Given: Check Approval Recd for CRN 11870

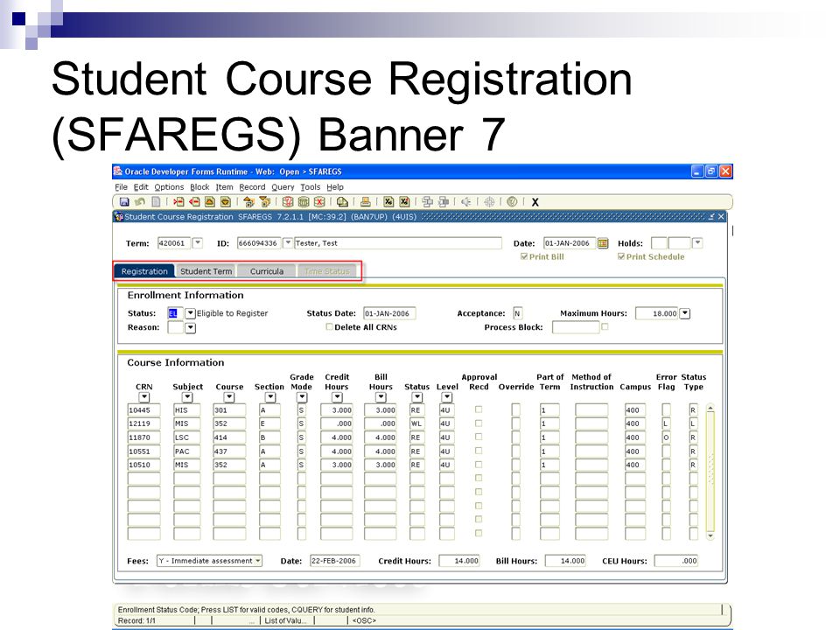Looking at the screenshot, I should 479,437.
